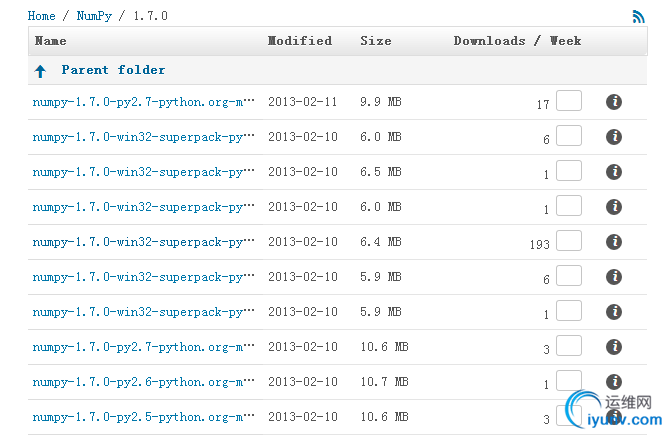Screen dimensions: 668x436
Task: Sort by Downloads / Week header
Action: click(517, 41)
